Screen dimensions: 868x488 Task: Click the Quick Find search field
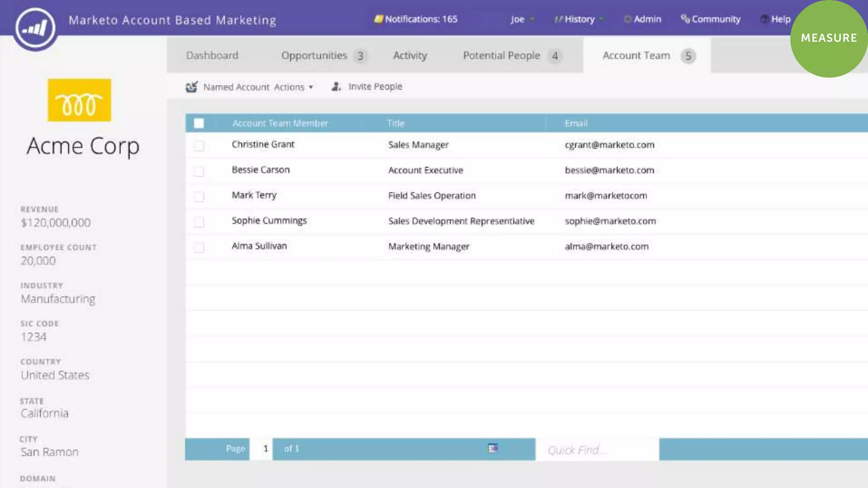click(x=597, y=449)
